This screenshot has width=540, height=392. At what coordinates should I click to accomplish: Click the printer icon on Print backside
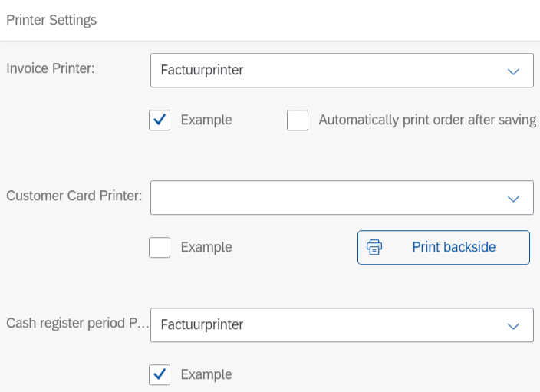pyautogui.click(x=374, y=247)
